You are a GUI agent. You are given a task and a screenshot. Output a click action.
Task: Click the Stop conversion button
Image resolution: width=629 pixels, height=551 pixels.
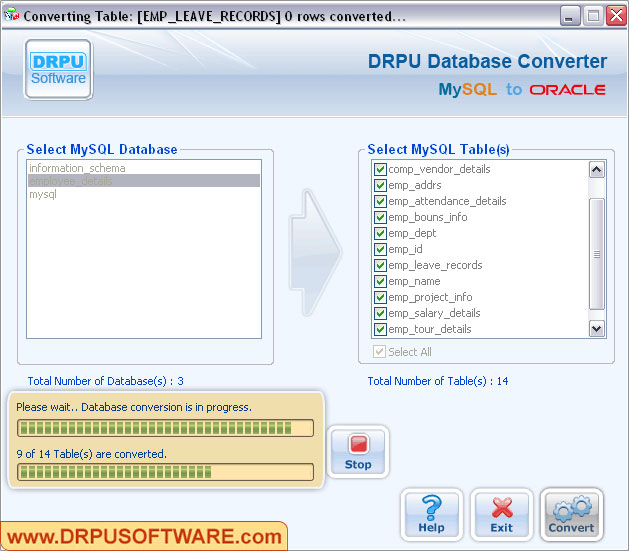point(358,452)
